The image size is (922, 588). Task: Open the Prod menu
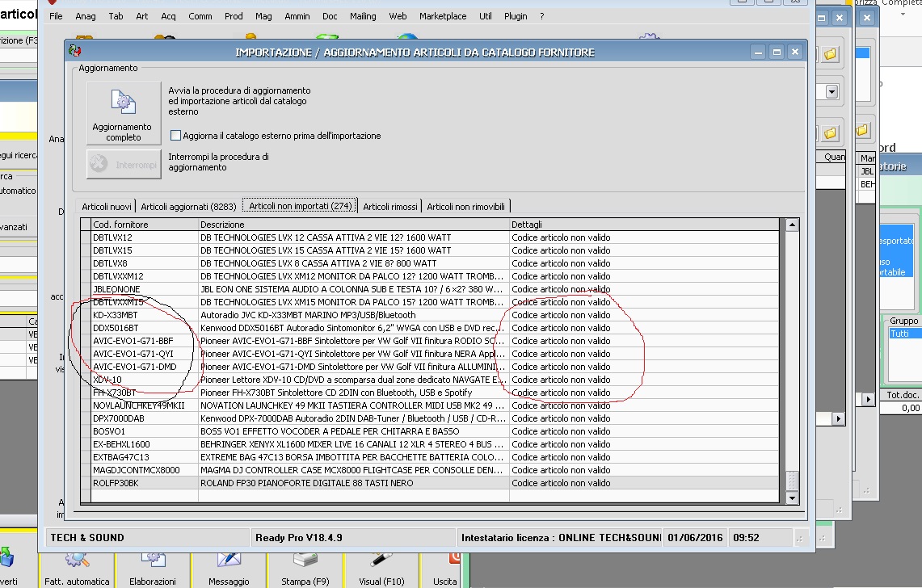coord(234,16)
